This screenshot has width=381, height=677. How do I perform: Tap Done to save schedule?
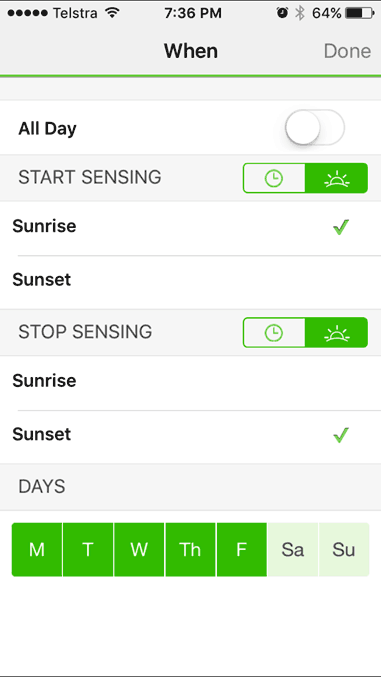pyautogui.click(x=347, y=51)
